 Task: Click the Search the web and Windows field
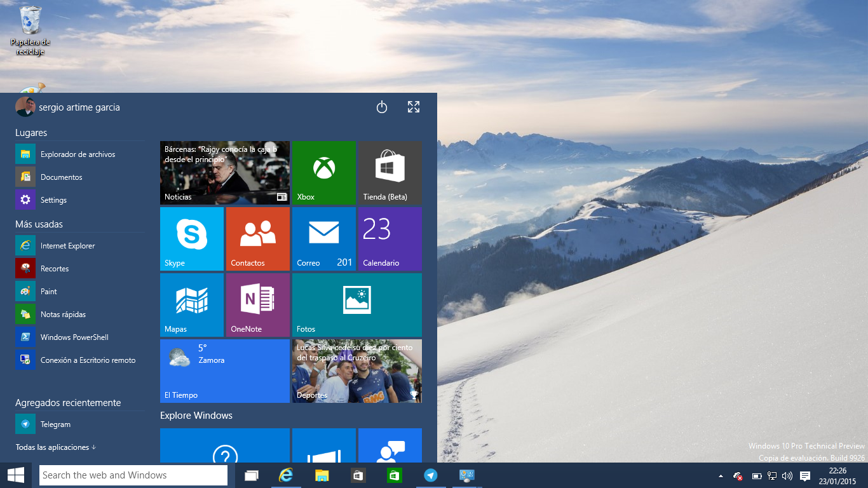[x=133, y=475]
